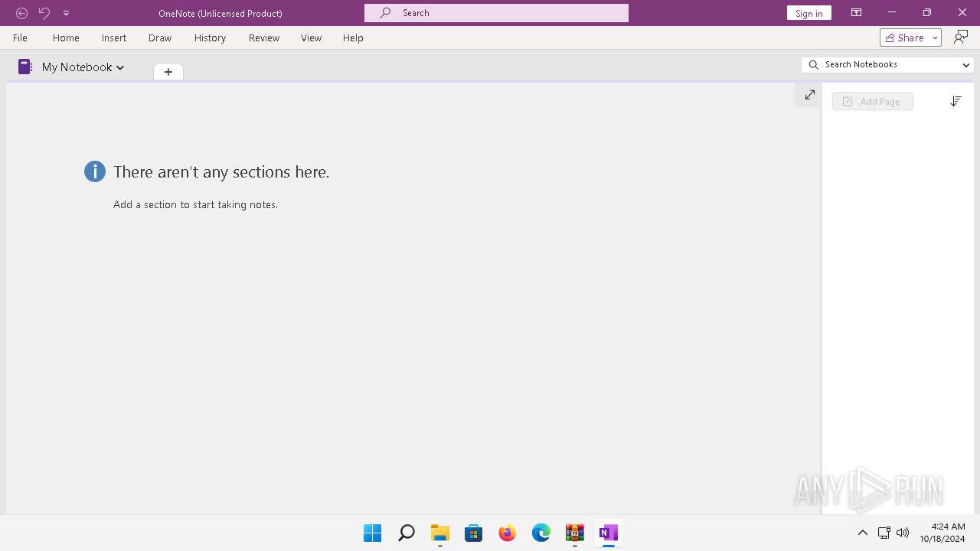
Task: Click the blue information icon
Action: tap(95, 171)
